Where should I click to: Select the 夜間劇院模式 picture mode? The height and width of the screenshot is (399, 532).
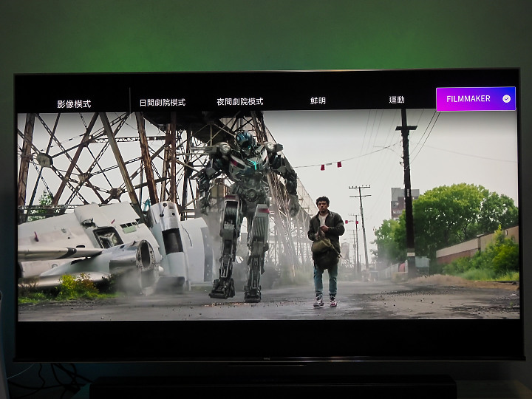click(239, 101)
